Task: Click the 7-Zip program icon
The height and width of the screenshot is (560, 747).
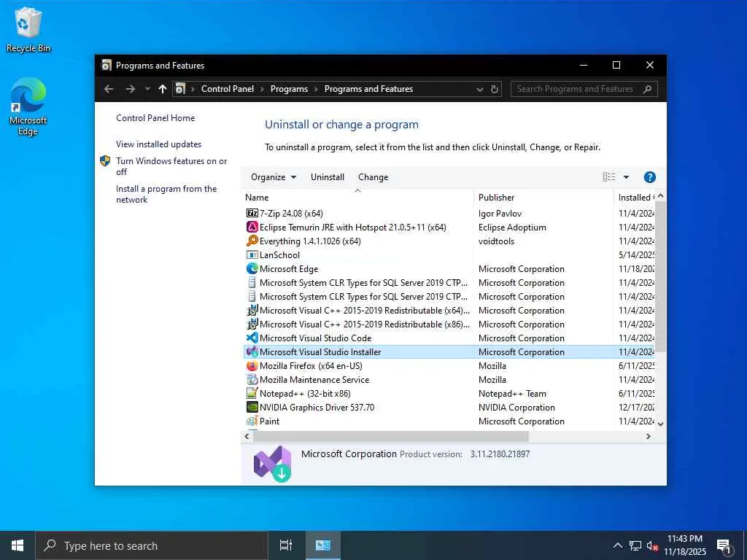Action: click(252, 214)
